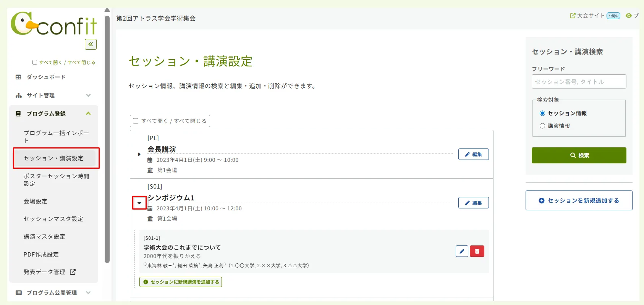Select セッション・講演設定 in sidebar
Viewport: 644px width, 305px height.
click(53, 158)
